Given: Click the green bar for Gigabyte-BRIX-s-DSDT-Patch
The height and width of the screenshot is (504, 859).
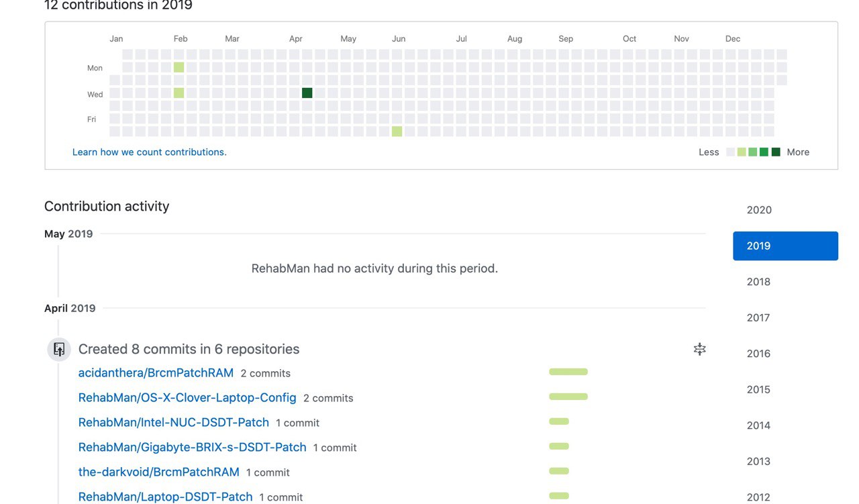Looking at the screenshot, I should (559, 446).
